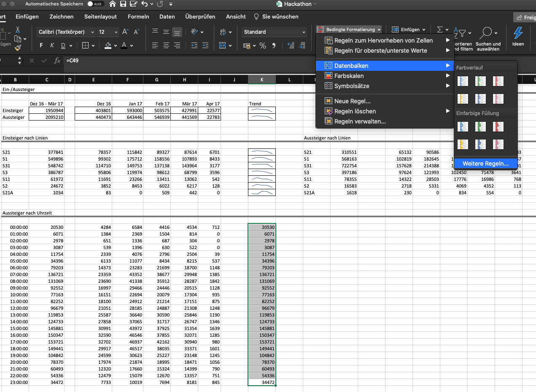Switch to the Formeln ribbon tab

(138, 17)
